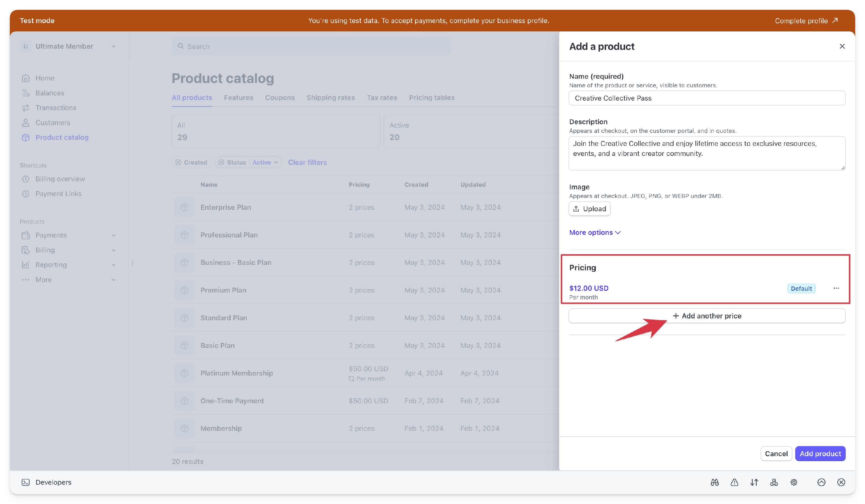
Task: Open Shipping rates tab
Action: pyautogui.click(x=330, y=97)
